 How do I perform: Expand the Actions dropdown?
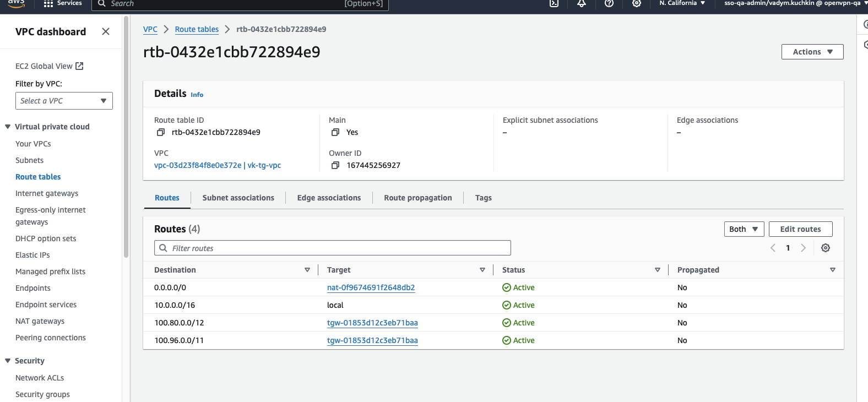pyautogui.click(x=812, y=52)
